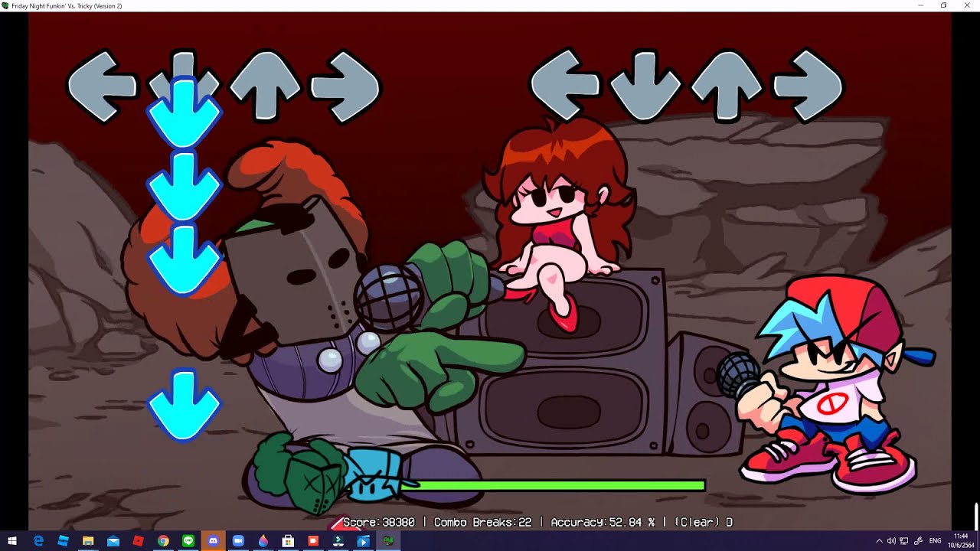Close the Friday Night Funkin' window
Image resolution: width=980 pixels, height=551 pixels.
967,5
